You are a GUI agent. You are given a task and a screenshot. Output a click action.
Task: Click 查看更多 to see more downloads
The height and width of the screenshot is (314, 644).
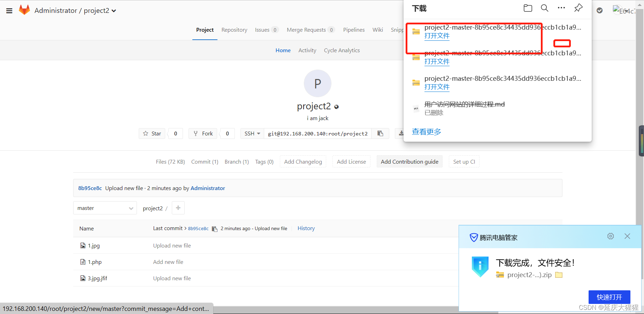427,132
